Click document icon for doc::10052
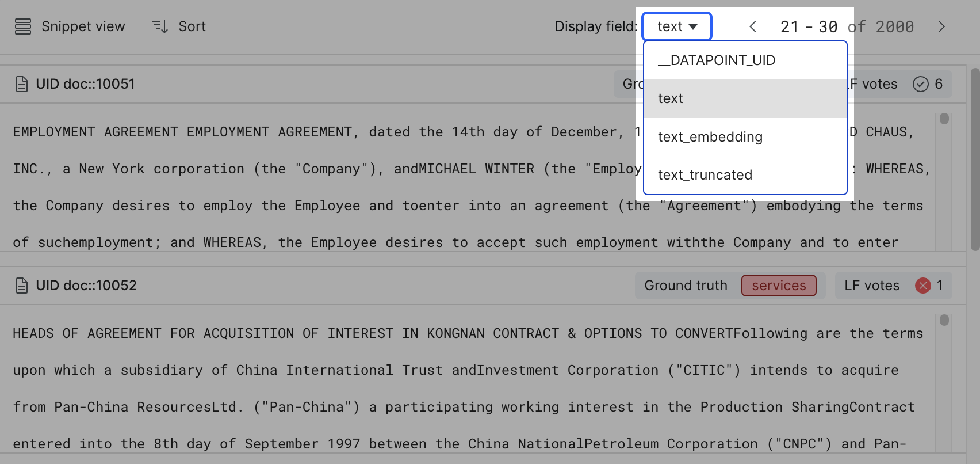The height and width of the screenshot is (464, 980). [22, 286]
